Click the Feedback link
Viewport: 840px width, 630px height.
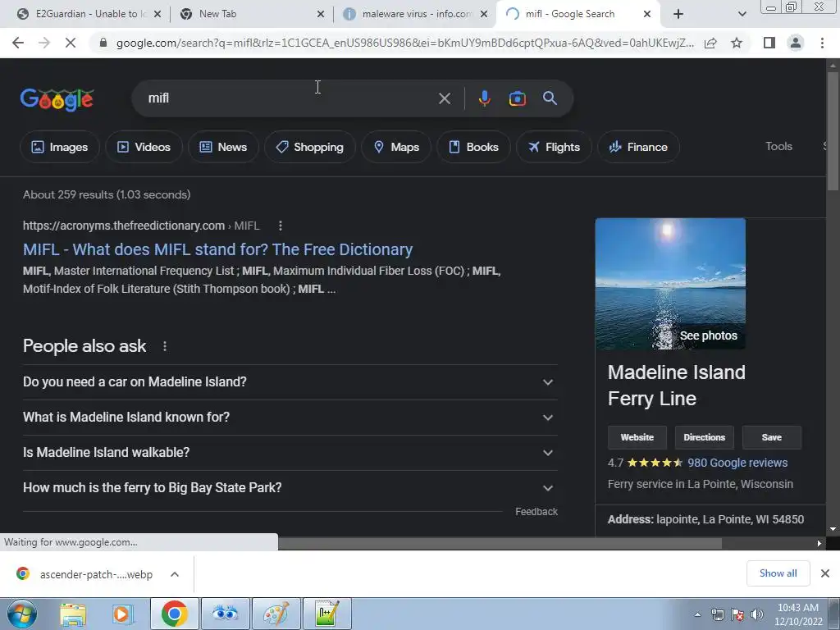pos(536,512)
